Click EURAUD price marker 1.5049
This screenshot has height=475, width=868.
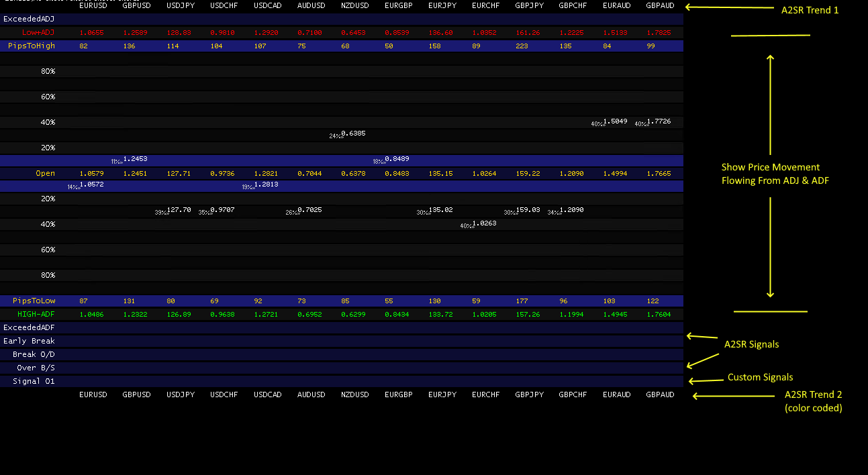615,121
